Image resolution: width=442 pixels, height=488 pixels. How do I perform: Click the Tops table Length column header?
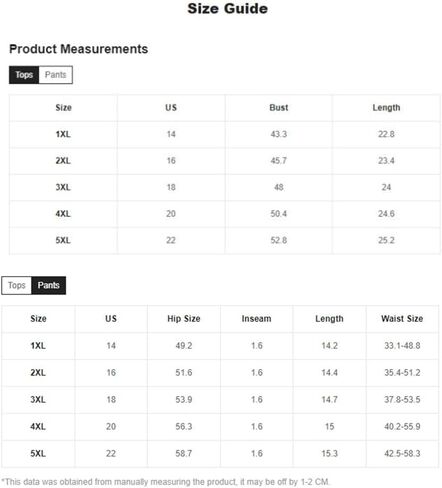click(386, 108)
